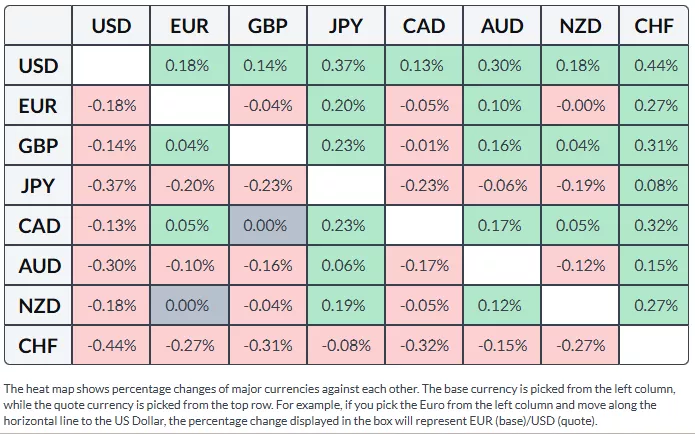Select the GBP row label
695x434 pixels.
click(38, 146)
